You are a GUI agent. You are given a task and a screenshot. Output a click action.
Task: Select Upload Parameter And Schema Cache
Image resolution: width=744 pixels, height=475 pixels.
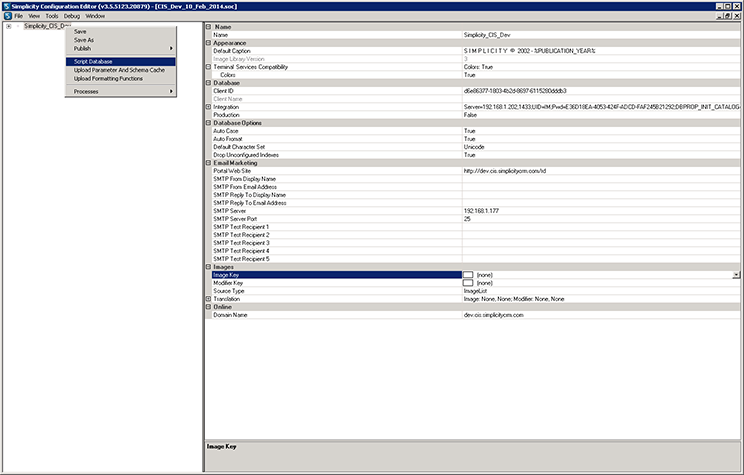coord(121,70)
